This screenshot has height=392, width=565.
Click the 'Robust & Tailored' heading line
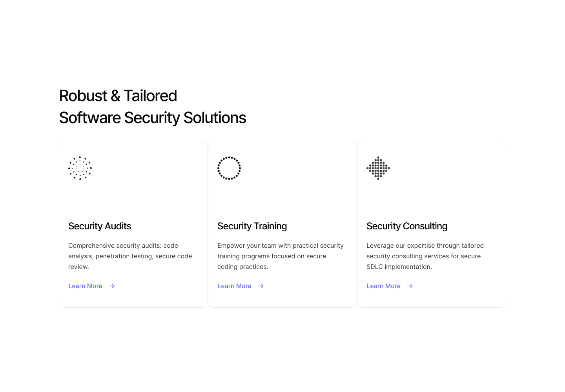click(118, 96)
